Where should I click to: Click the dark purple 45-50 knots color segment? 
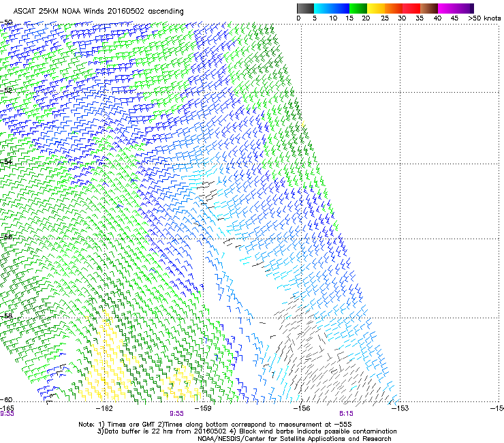(464, 8)
